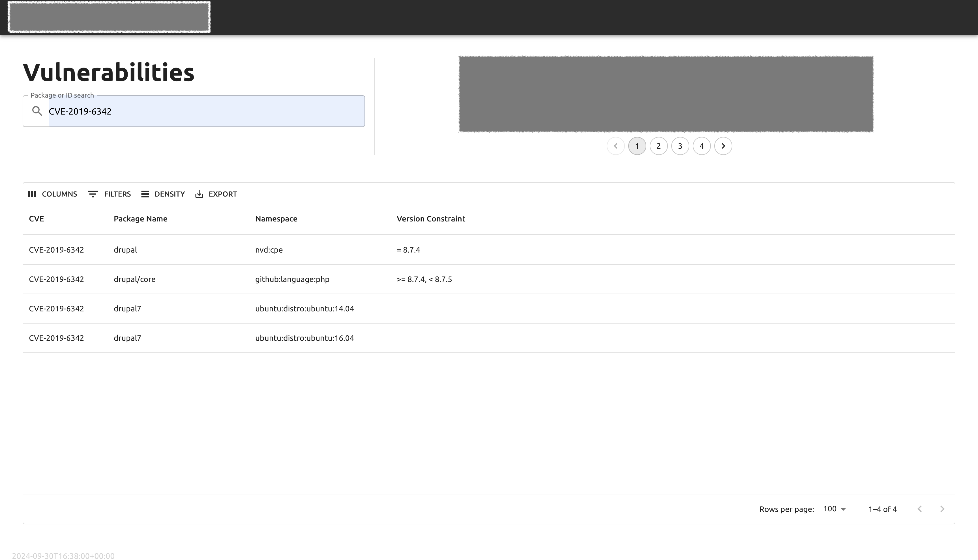978x560 pixels.
Task: Click the carousel next page arrow
Action: pyautogui.click(x=723, y=146)
